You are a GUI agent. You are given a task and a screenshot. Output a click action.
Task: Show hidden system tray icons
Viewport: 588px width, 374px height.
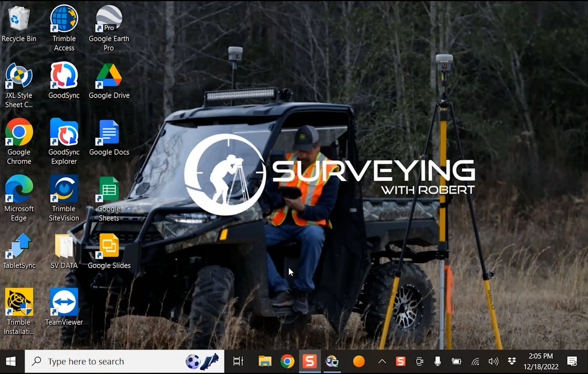[x=382, y=362]
